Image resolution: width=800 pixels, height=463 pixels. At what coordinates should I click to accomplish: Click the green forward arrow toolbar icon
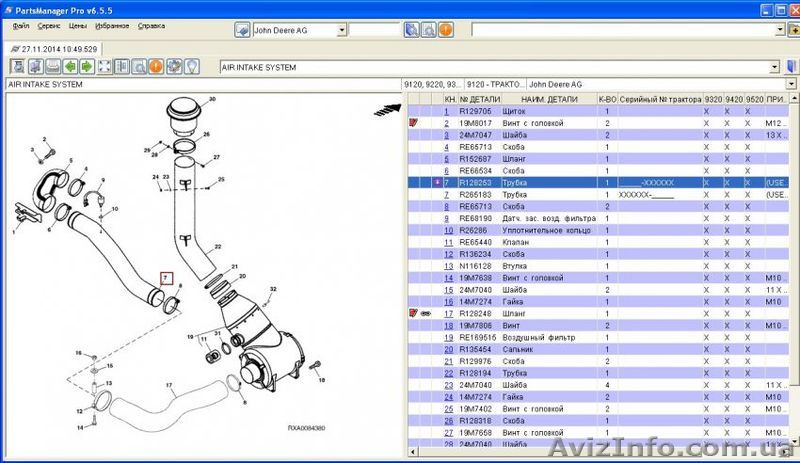(86, 67)
